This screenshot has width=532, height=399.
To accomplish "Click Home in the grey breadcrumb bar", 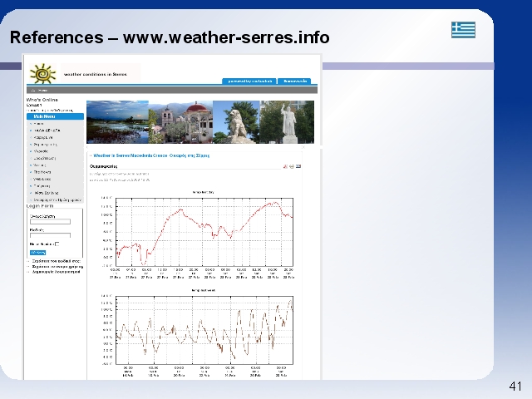I will 42,91.
